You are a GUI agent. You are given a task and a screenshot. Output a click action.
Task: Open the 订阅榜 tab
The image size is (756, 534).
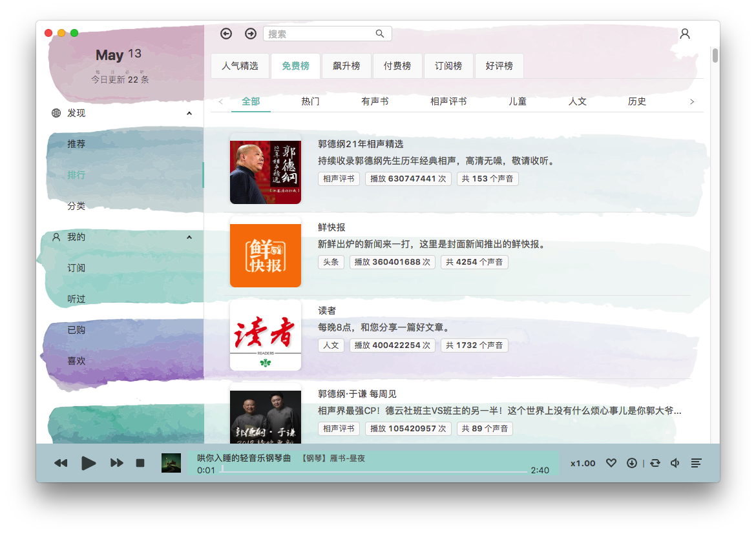point(448,66)
